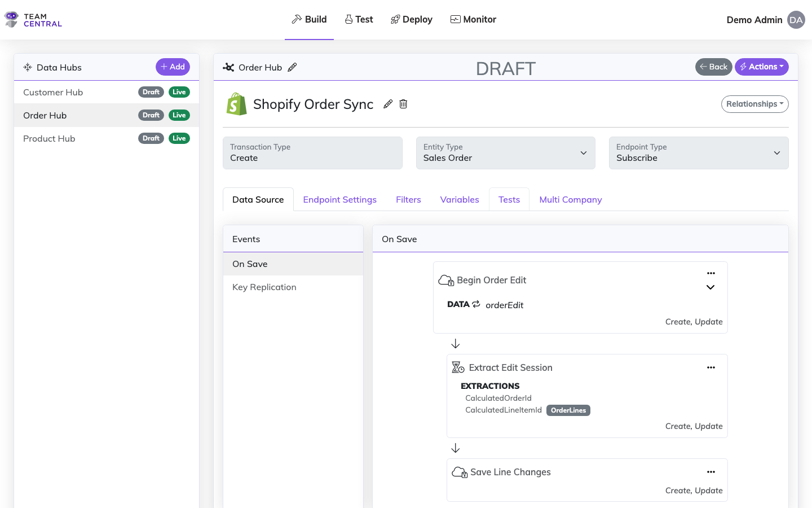Expand the Relationships dropdown

(754, 104)
